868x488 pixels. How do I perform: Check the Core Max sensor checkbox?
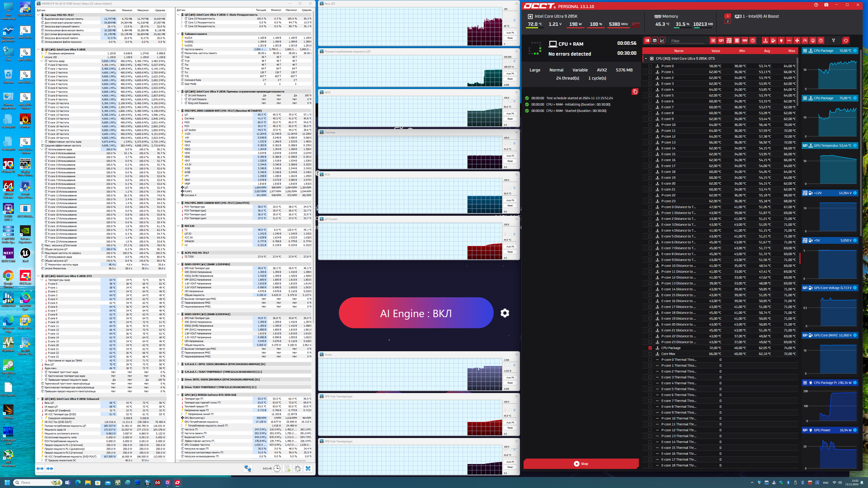[650, 354]
